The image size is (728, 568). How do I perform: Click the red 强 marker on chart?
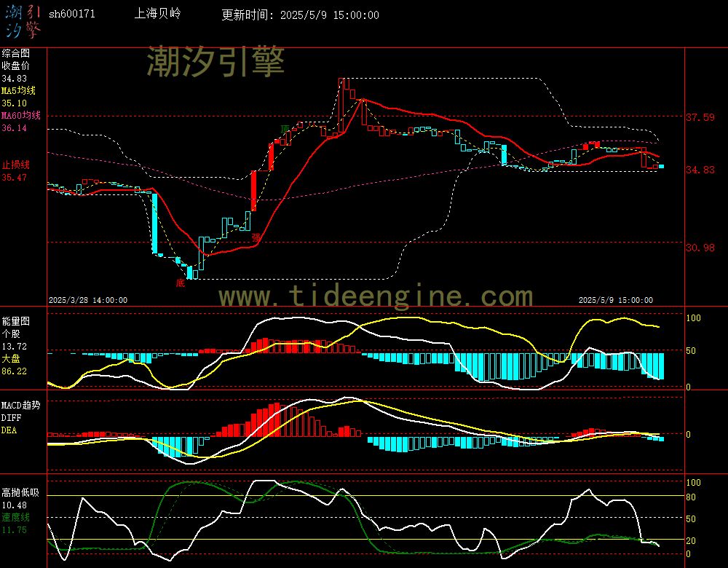(x=256, y=237)
